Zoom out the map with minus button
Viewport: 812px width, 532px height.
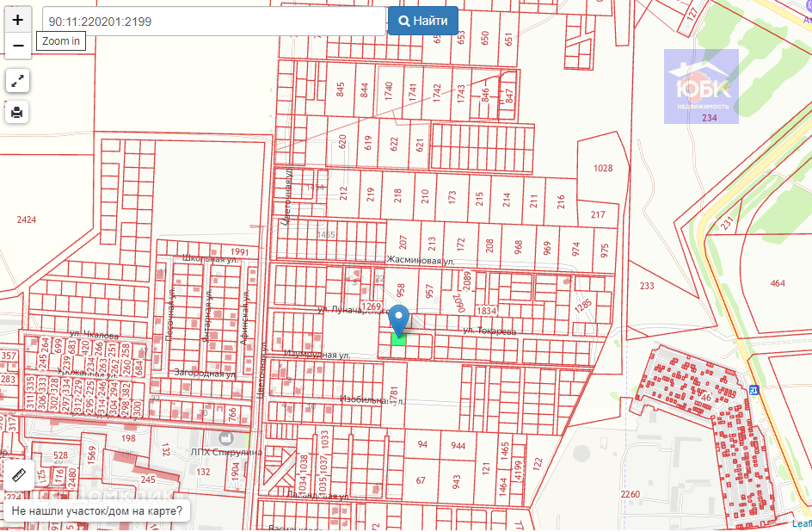(17, 46)
